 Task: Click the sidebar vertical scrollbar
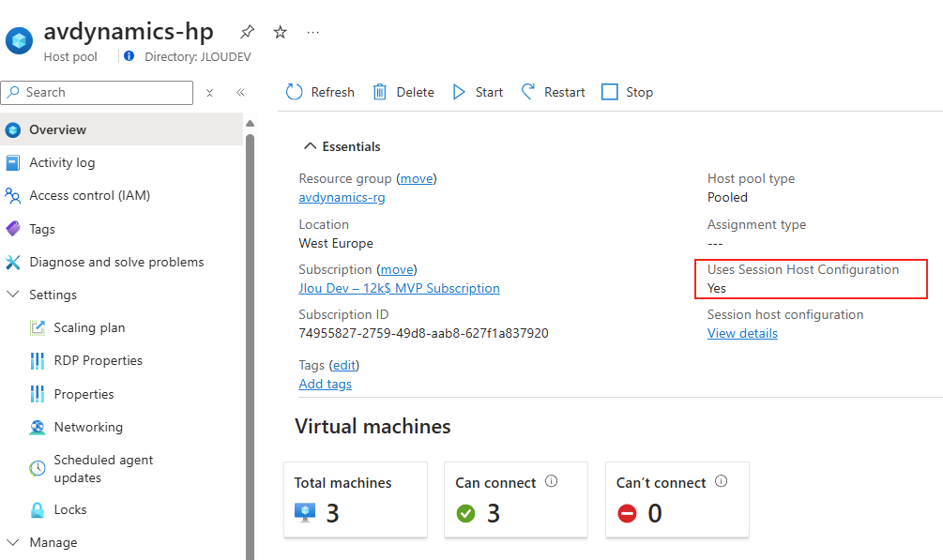251,346
